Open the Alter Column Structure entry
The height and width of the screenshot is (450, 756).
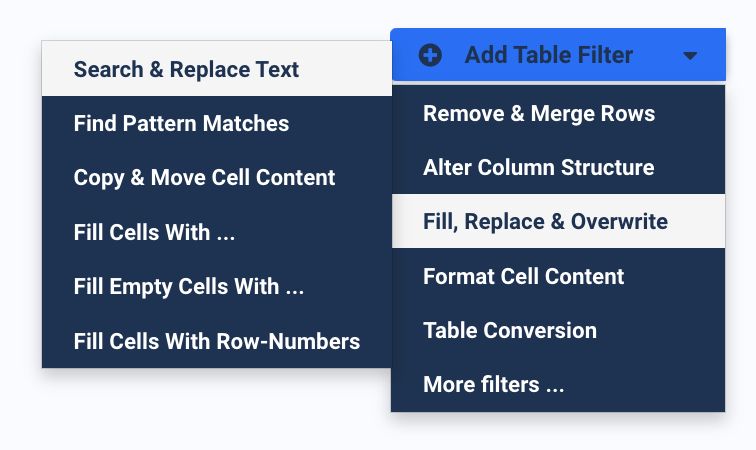click(x=558, y=167)
